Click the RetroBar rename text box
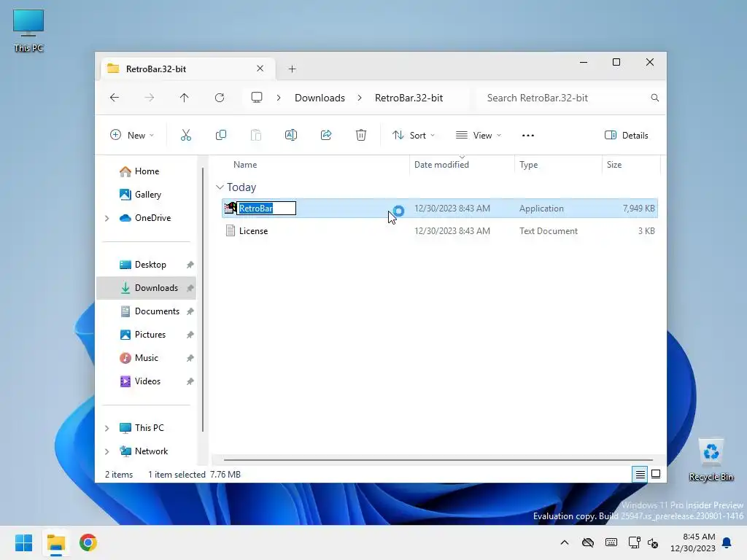The height and width of the screenshot is (560, 747). [267, 208]
